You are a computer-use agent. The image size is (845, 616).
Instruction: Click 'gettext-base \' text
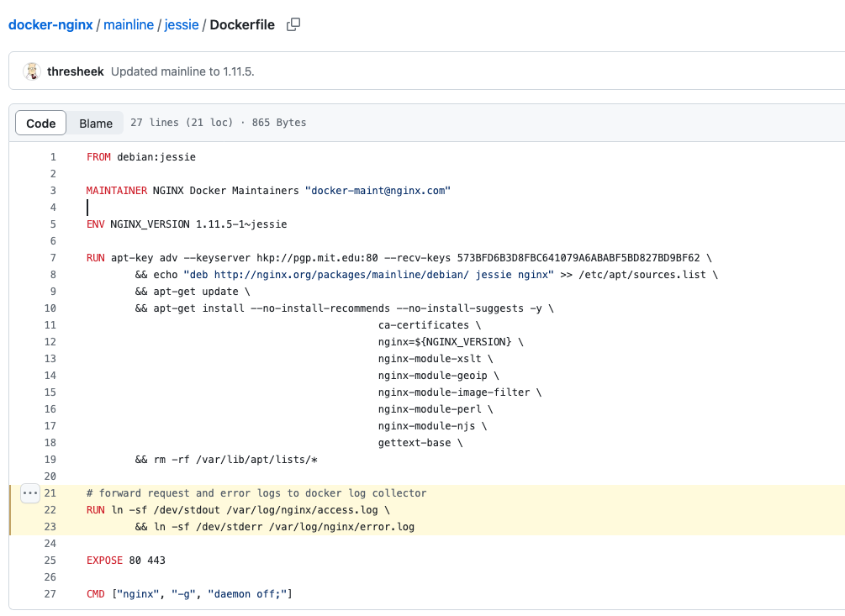(420, 443)
